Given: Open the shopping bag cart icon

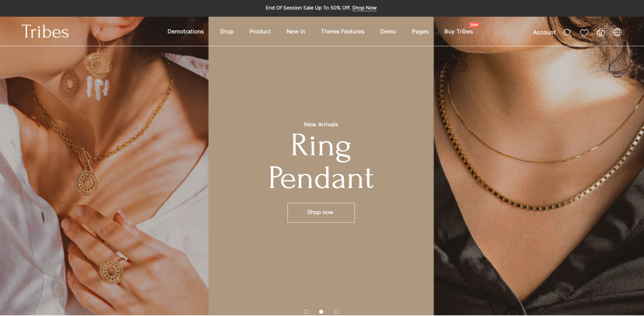Looking at the screenshot, I should [601, 32].
